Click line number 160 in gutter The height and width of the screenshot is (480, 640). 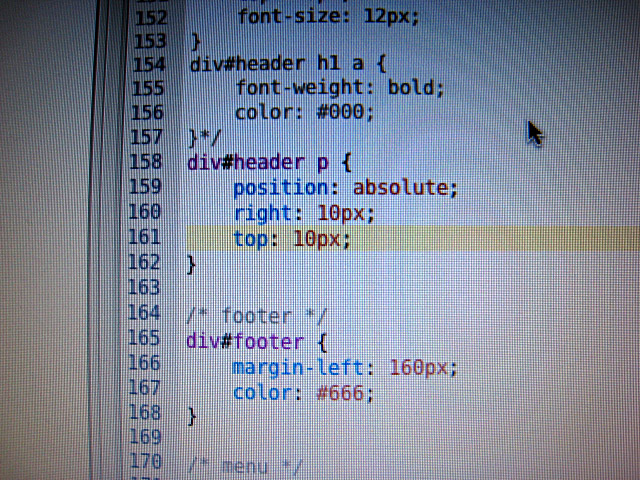144,212
